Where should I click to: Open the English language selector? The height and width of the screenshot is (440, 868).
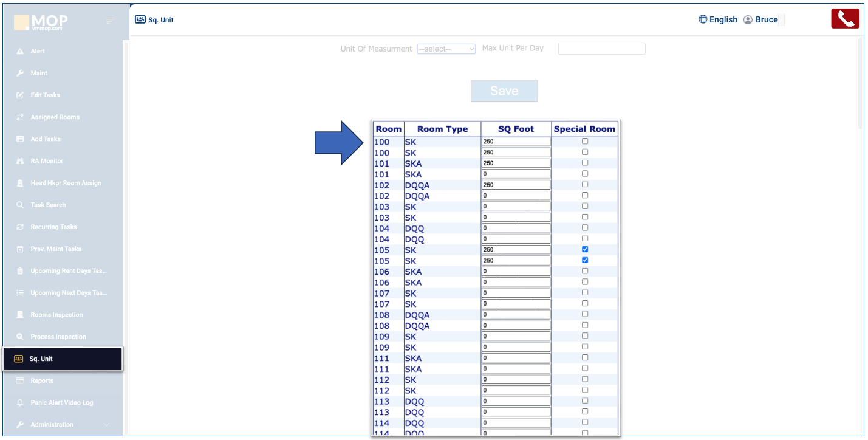tap(718, 20)
